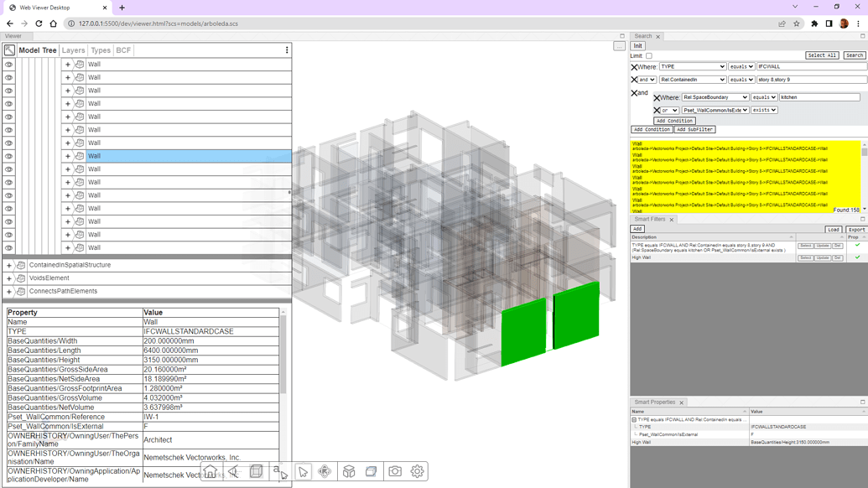Reload the page in the browser
This screenshot has height=488, width=868.
(39, 23)
